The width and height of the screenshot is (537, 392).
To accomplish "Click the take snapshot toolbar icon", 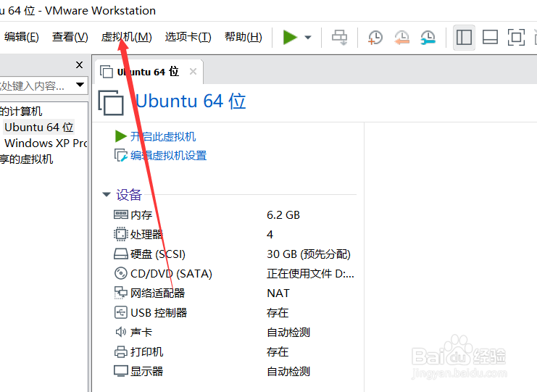I will click(375, 38).
